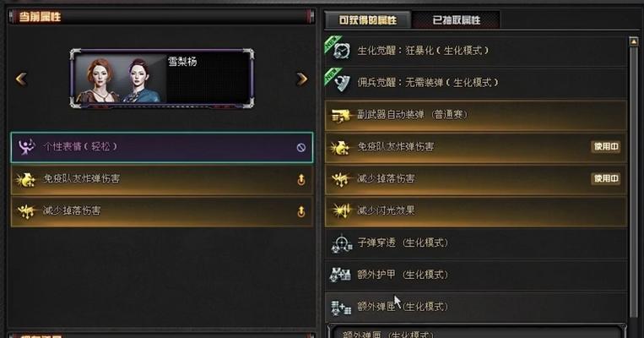Viewport: 644px width, 338px height.
Task: Select the 减少闪光效果 attribute row
Action: pyautogui.click(x=476, y=211)
